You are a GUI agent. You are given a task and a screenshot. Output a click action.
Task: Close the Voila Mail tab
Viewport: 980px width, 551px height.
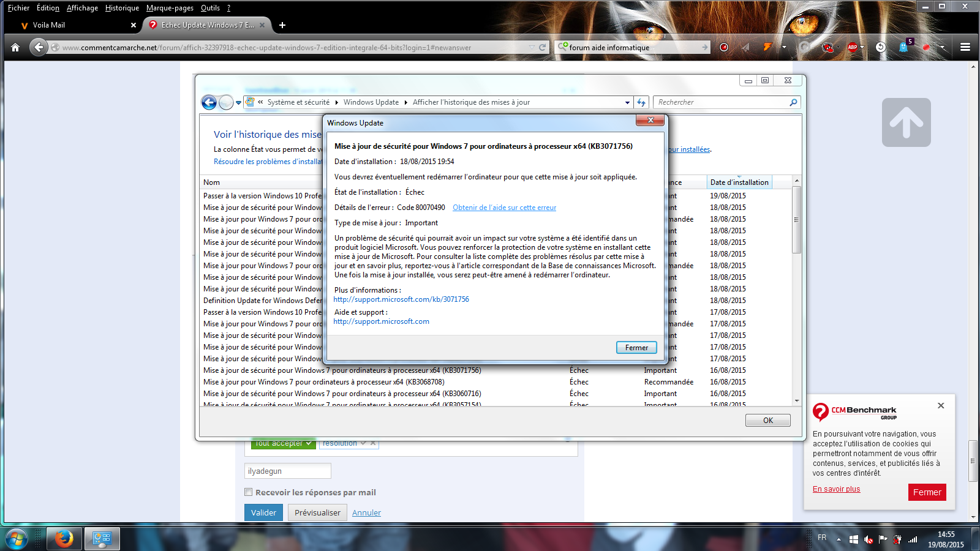[x=134, y=25]
